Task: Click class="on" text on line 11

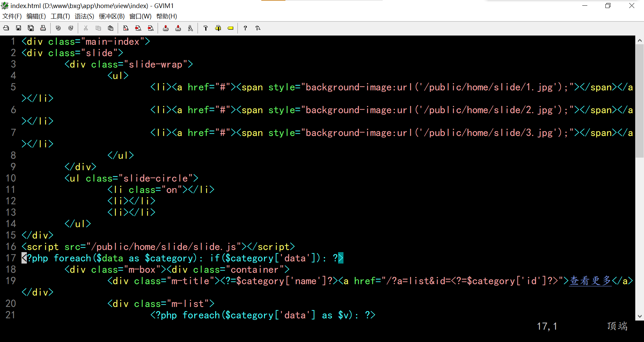Action: 155,190
